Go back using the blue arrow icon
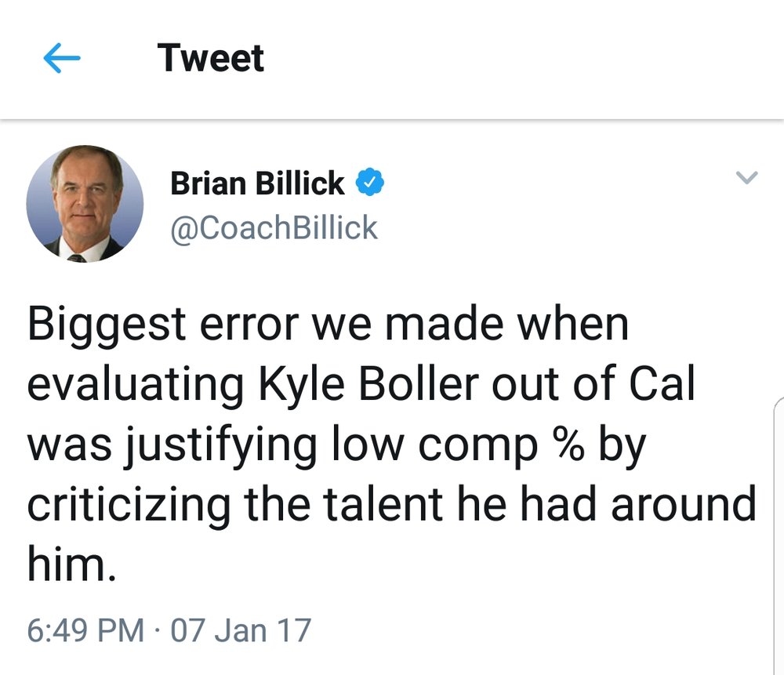 [62, 58]
